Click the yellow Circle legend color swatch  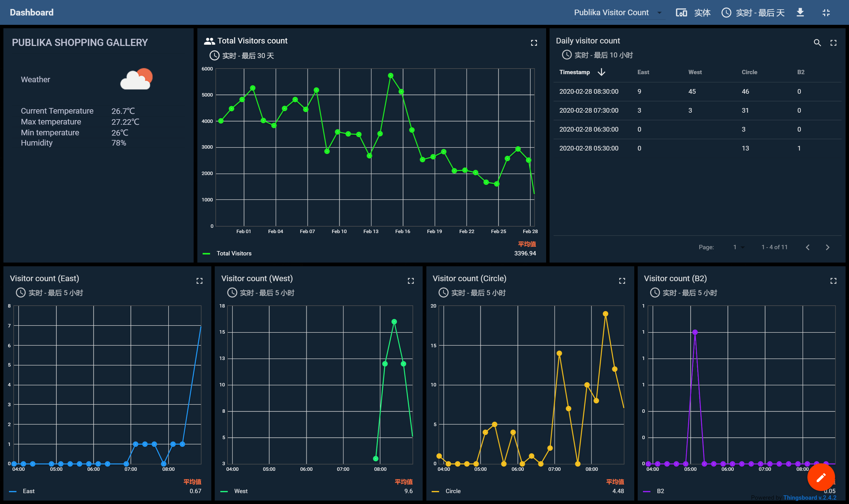pyautogui.click(x=435, y=491)
